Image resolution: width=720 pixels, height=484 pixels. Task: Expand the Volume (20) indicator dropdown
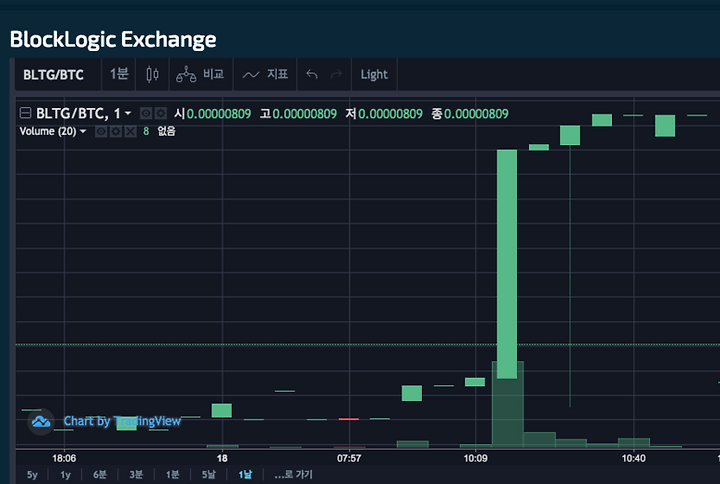(83, 131)
